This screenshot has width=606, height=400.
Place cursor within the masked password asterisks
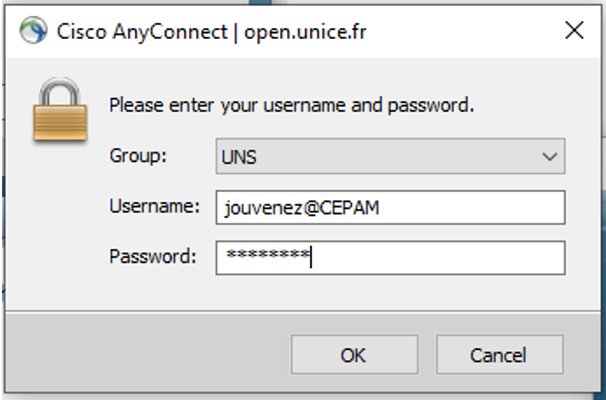point(268,254)
